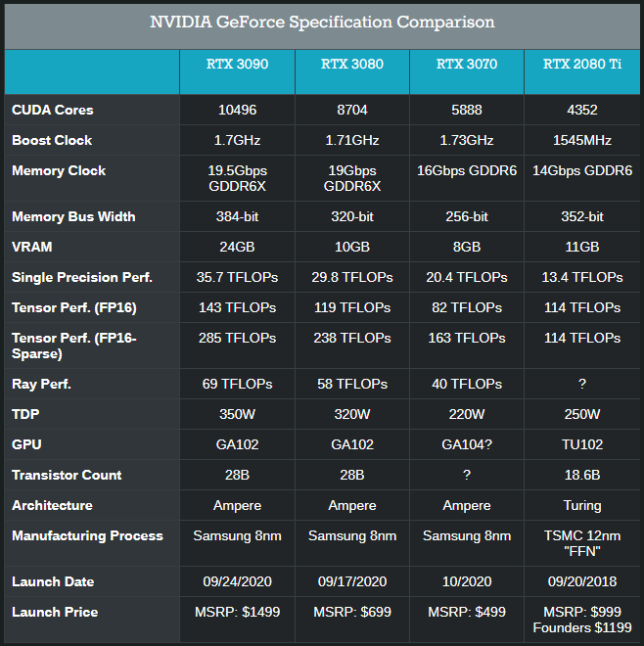
Task: Click the Turing architecture cell
Action: [x=582, y=506]
